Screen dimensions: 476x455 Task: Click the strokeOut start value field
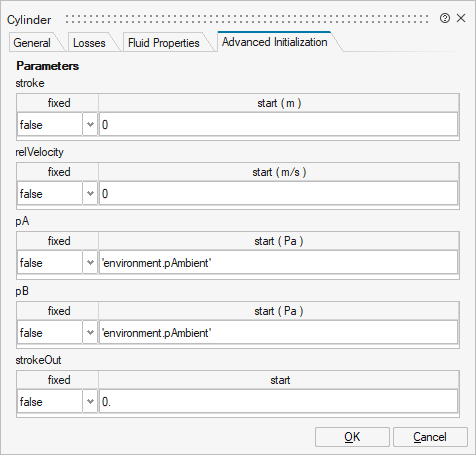[278, 402]
